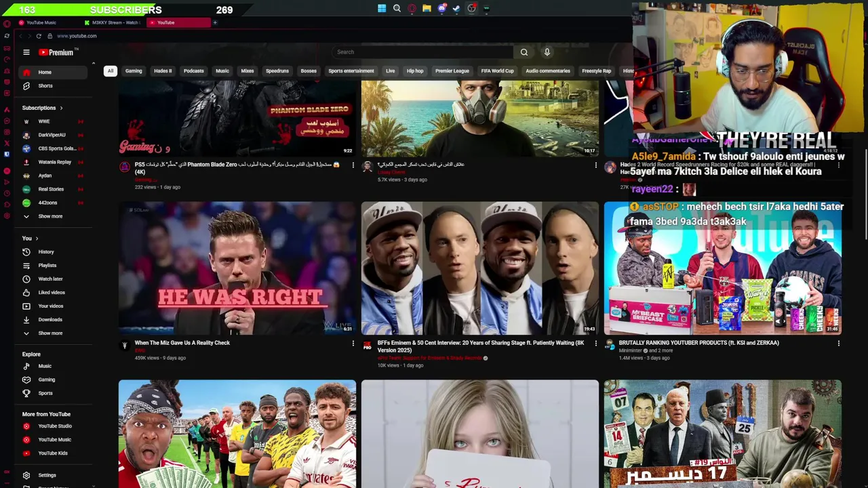Open options menu for Phantom Blade Zero video
This screenshot has width=868, height=488.
click(x=353, y=165)
